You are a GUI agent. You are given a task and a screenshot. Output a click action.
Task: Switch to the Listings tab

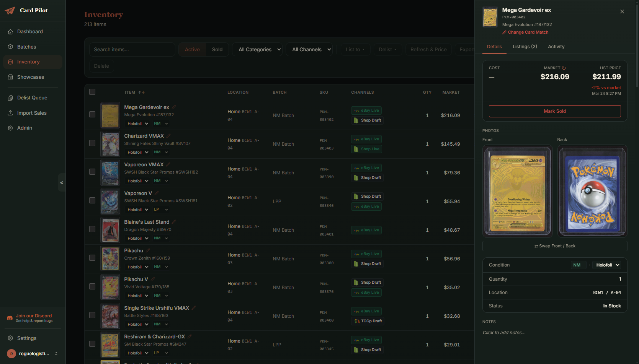(x=525, y=46)
